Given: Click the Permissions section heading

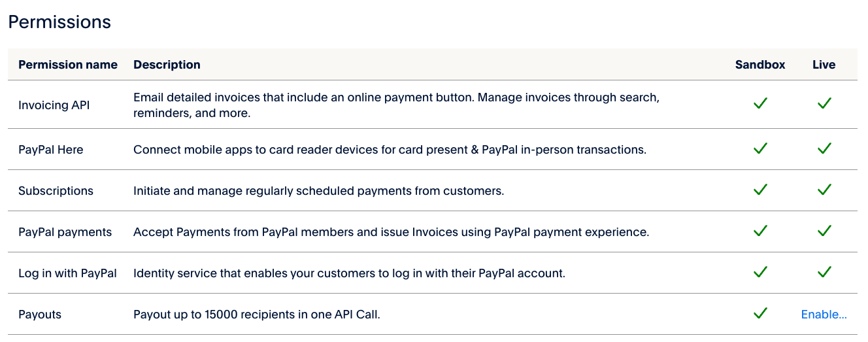Looking at the screenshot, I should 59,22.
